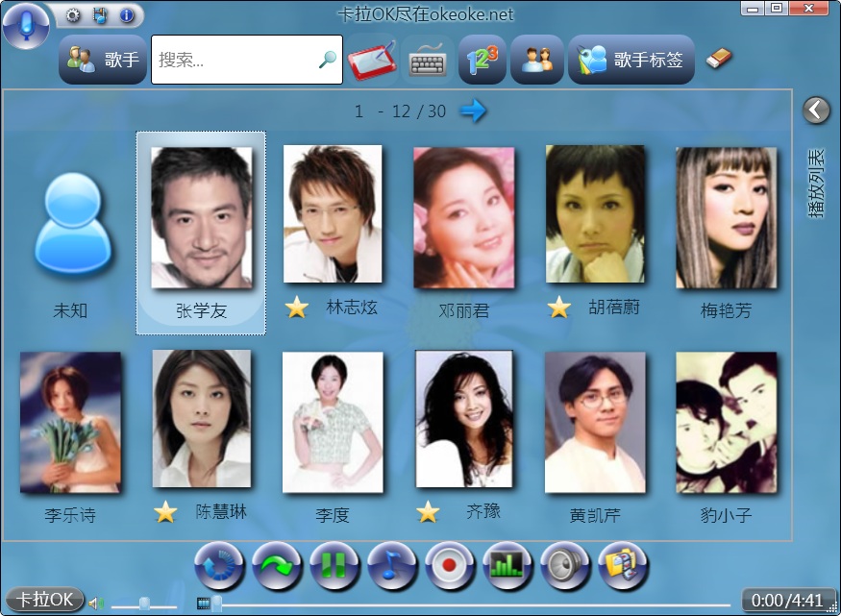The width and height of the screenshot is (841, 616).
Task: Select singer 李度 photo
Action: click(x=333, y=423)
